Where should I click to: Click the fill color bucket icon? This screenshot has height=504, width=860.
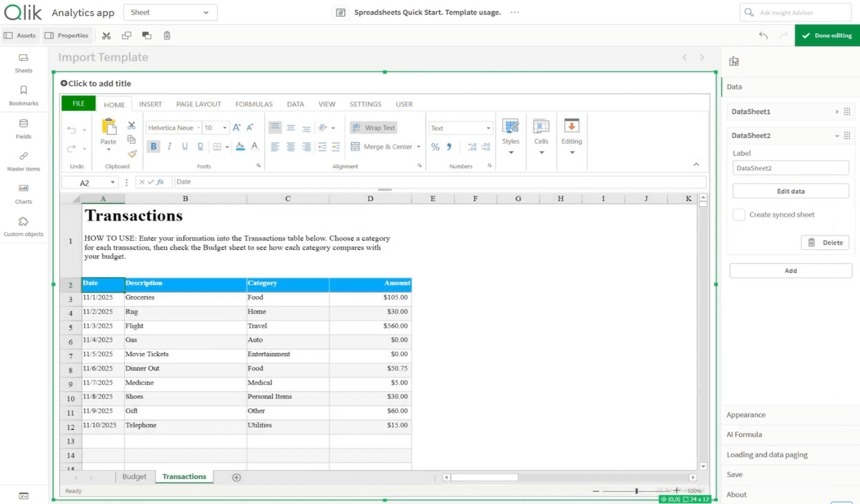(240, 147)
